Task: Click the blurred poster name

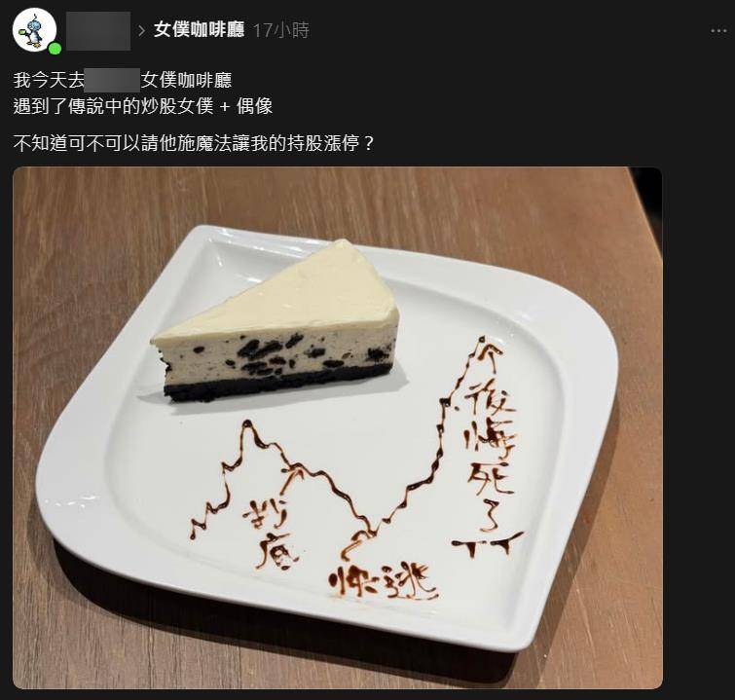Action: (98, 31)
